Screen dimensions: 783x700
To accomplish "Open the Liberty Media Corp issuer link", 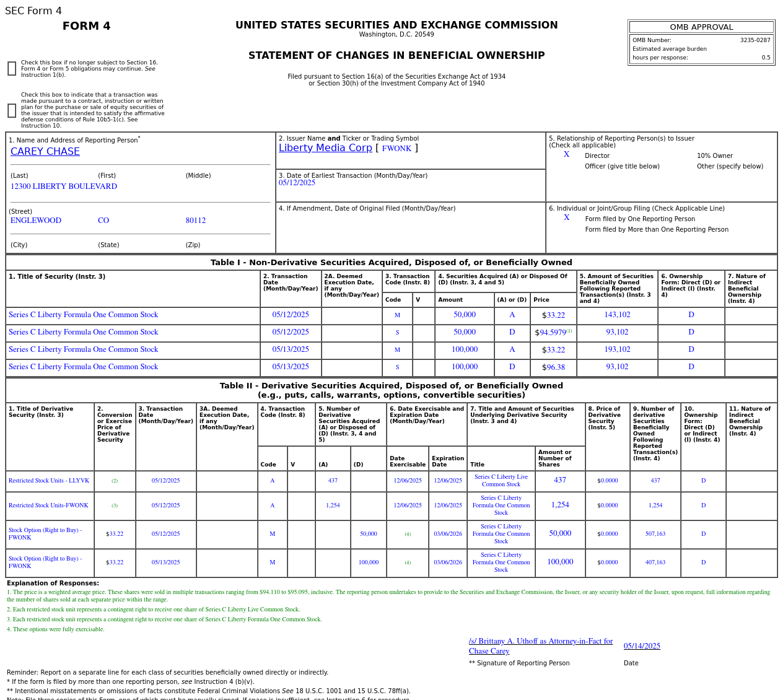I will (325, 148).
